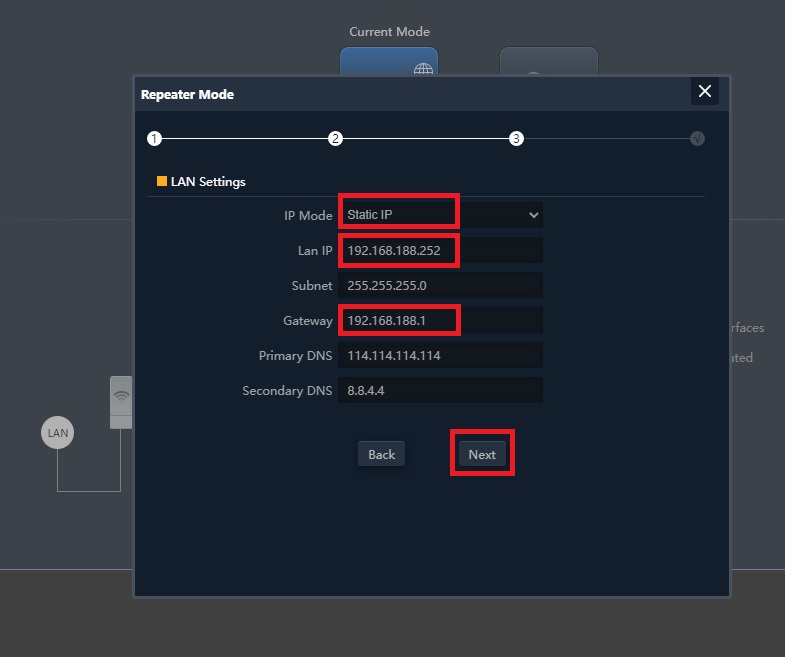
Task: Open the IP Mode dropdown
Action: tap(440, 215)
